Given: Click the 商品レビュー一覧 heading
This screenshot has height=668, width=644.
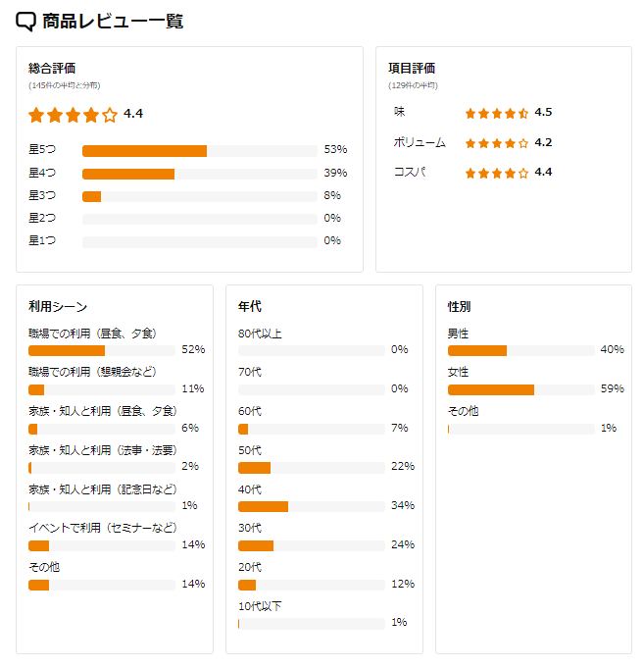Looking at the screenshot, I should point(113,22).
